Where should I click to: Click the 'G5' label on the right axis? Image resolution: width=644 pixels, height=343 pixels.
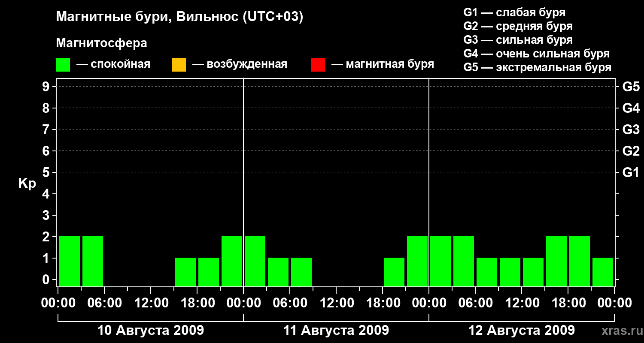tap(631, 87)
